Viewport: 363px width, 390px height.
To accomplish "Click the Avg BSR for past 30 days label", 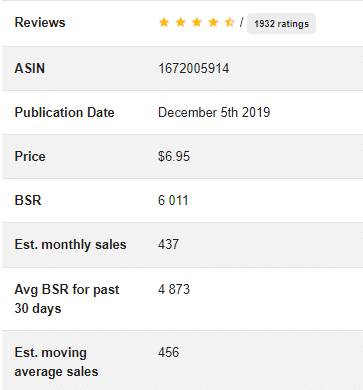I will pos(67,299).
